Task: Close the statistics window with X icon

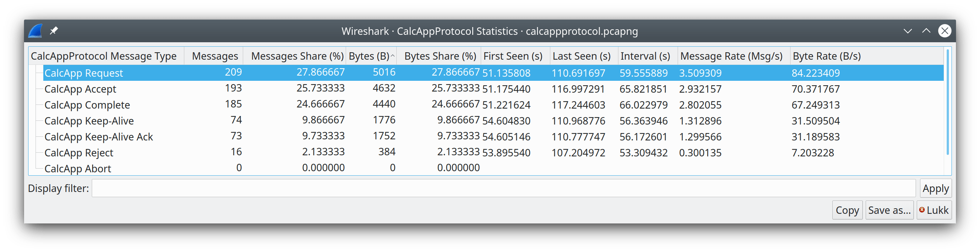Action: click(944, 31)
